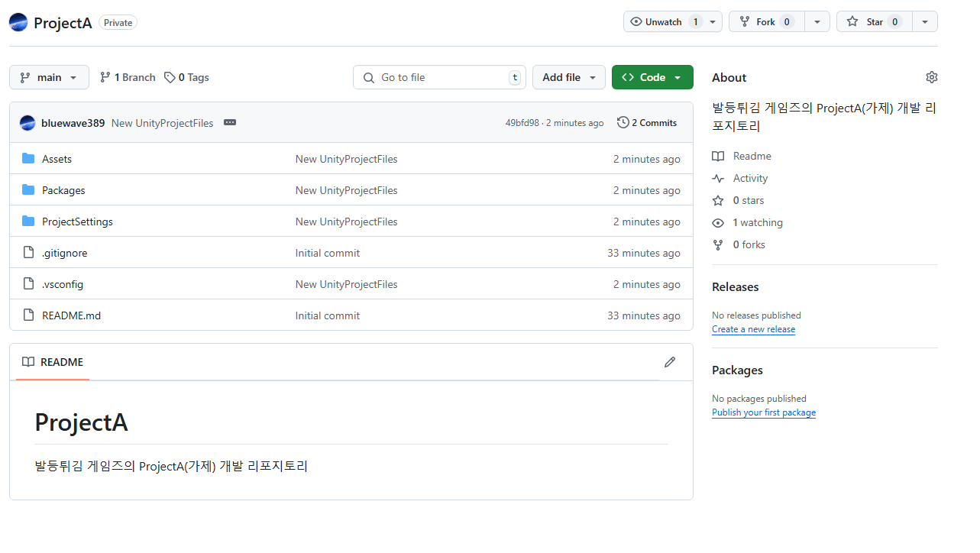The width and height of the screenshot is (980, 553).
Task: Click the .vsconfig file icon
Action: click(28, 283)
